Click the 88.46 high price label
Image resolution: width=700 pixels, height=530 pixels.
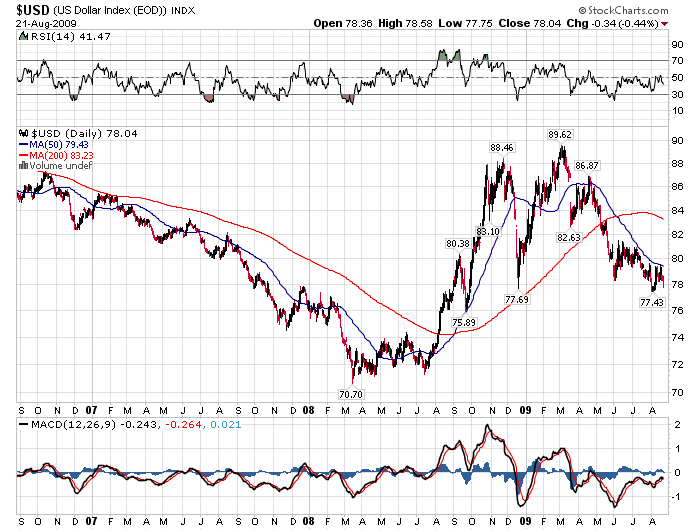pyautogui.click(x=501, y=148)
